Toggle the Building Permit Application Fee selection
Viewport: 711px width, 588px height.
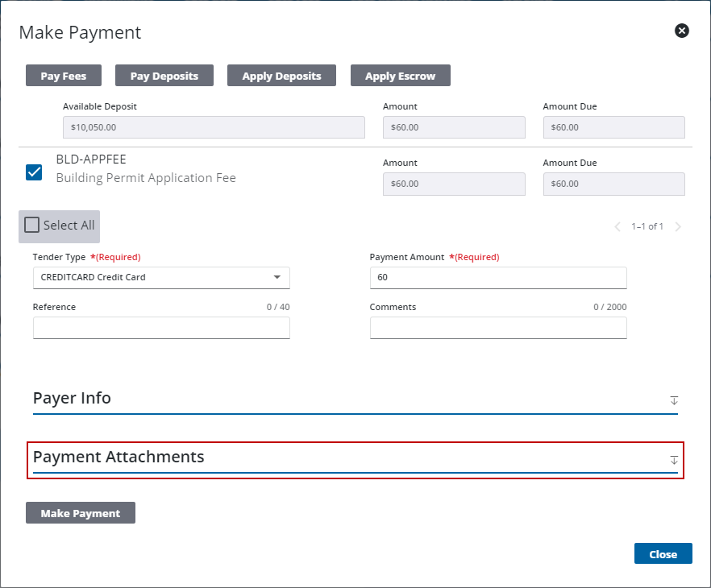click(34, 172)
